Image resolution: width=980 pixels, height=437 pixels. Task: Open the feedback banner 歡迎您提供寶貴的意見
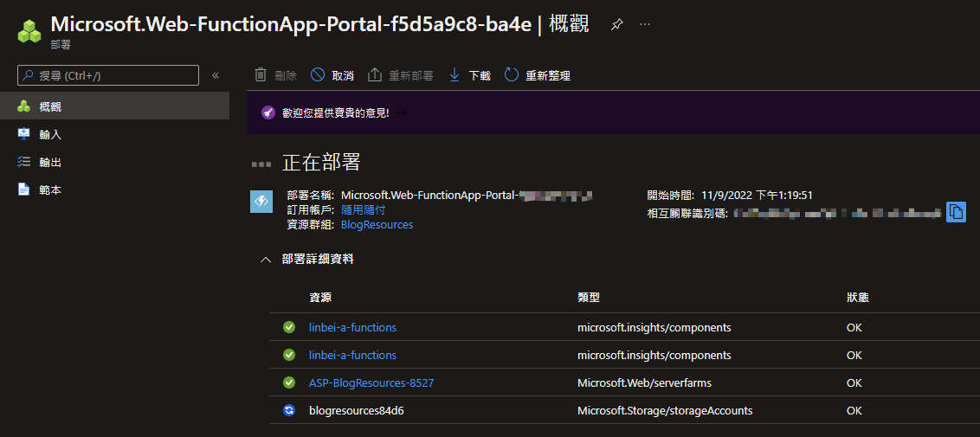335,113
